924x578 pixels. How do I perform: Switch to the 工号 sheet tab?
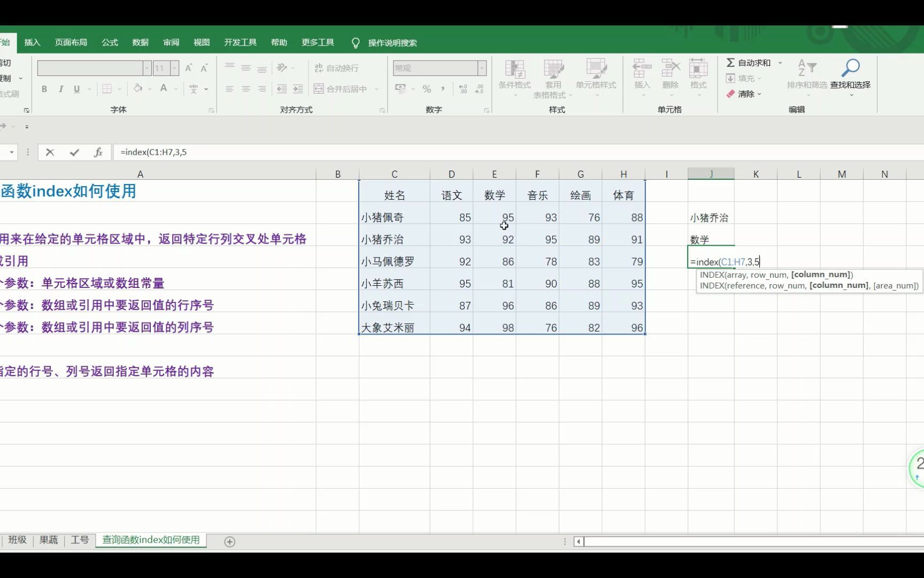80,540
